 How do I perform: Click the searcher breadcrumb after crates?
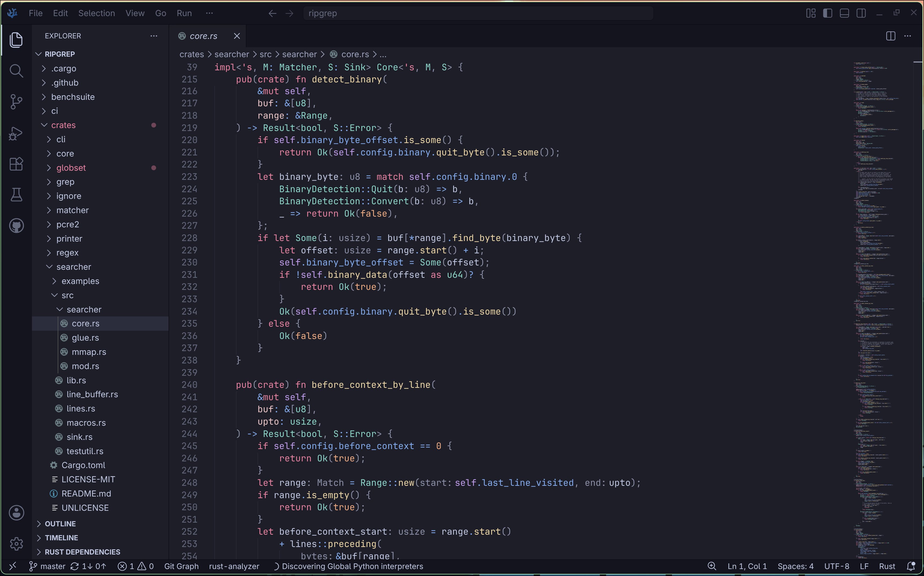[x=232, y=54]
